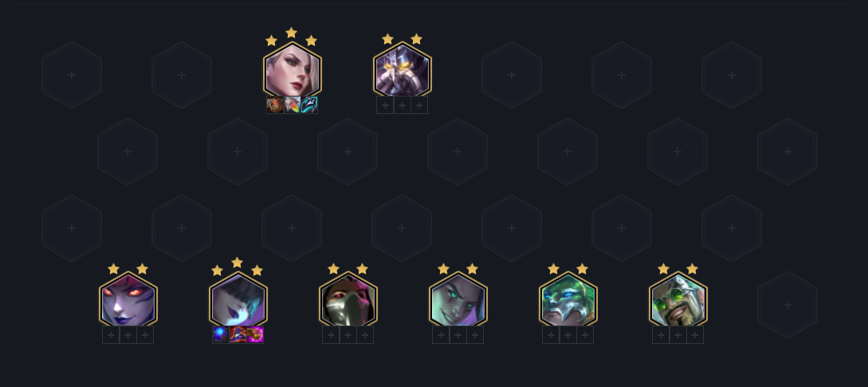
Task: Click empty hex right of goggles champion
Action: click(787, 304)
